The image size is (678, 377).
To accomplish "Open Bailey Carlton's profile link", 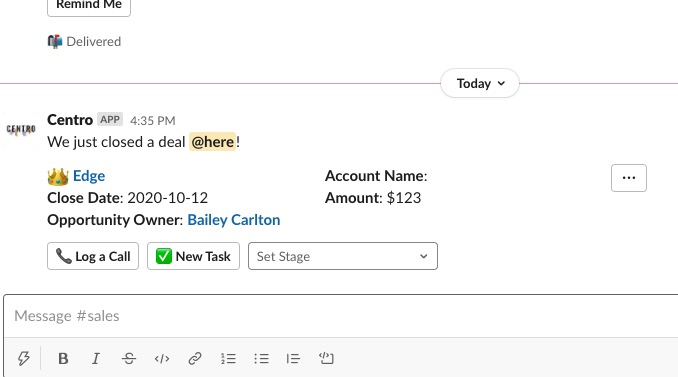I will pyautogui.click(x=233, y=220).
